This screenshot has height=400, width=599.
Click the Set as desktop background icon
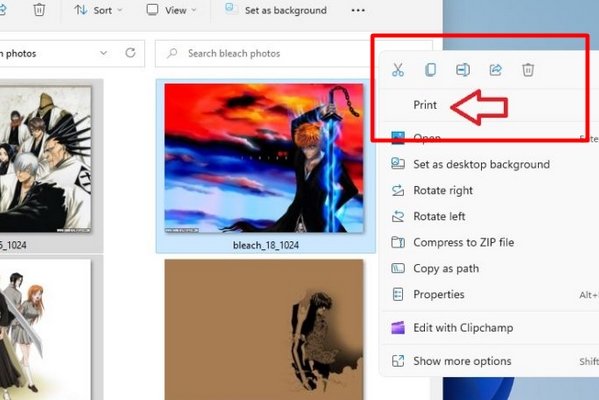[398, 164]
